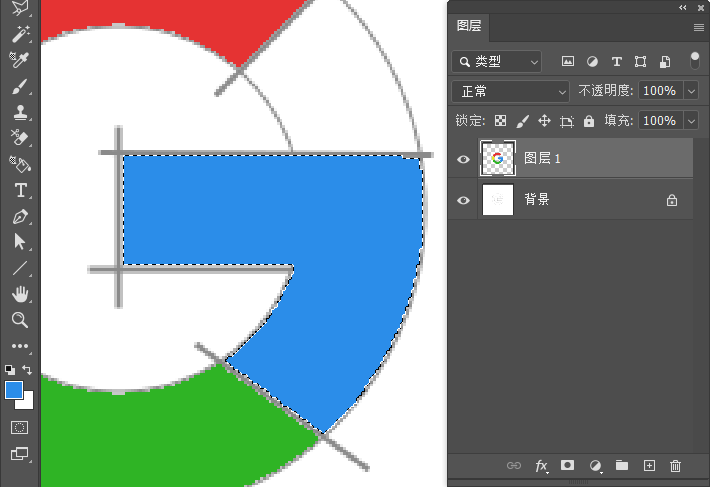Click the 图层 1 layer name

pos(542,158)
